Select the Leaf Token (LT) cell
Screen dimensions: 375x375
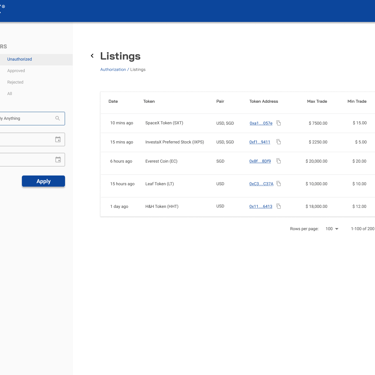(x=160, y=184)
